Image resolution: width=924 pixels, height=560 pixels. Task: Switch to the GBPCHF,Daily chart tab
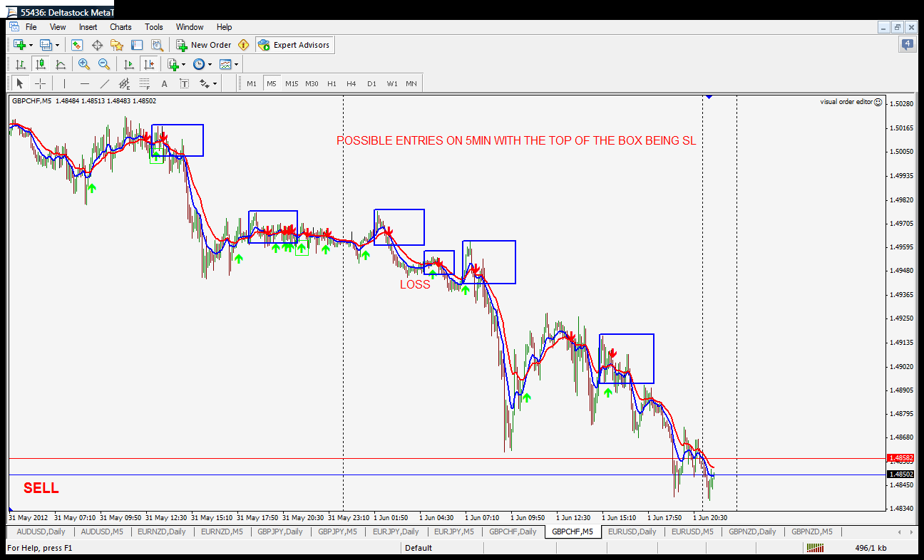pos(513,532)
